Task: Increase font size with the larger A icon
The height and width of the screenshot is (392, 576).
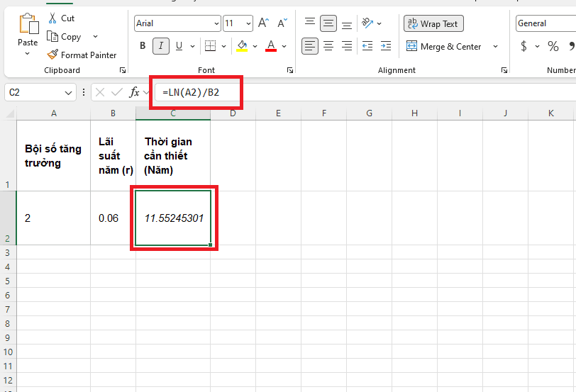Action: (263, 23)
